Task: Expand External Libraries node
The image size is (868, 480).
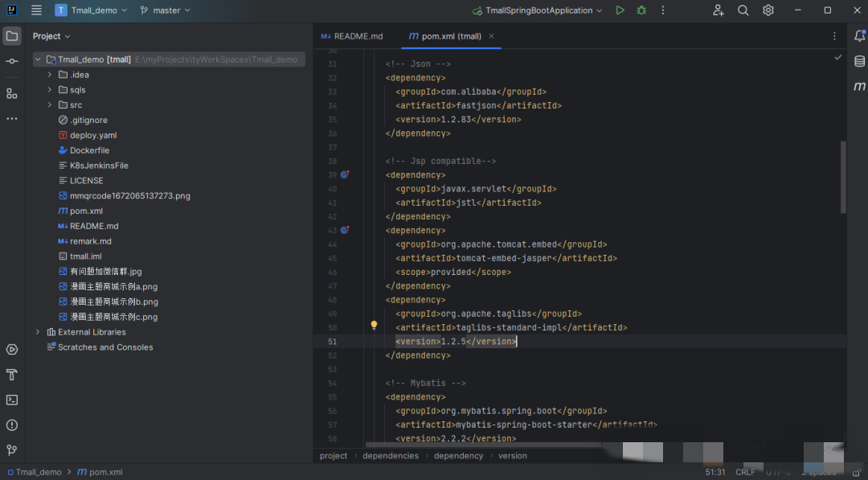Action: coord(38,332)
